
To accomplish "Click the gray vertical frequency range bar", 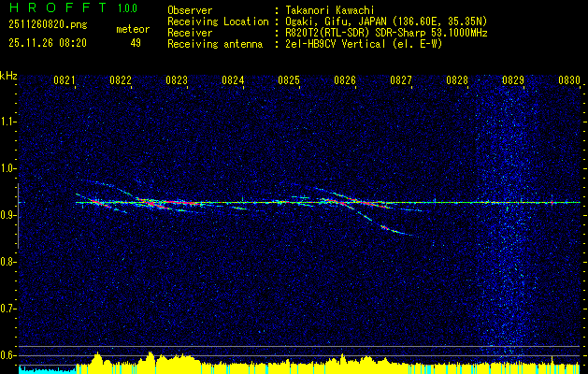I will (x=18, y=216).
